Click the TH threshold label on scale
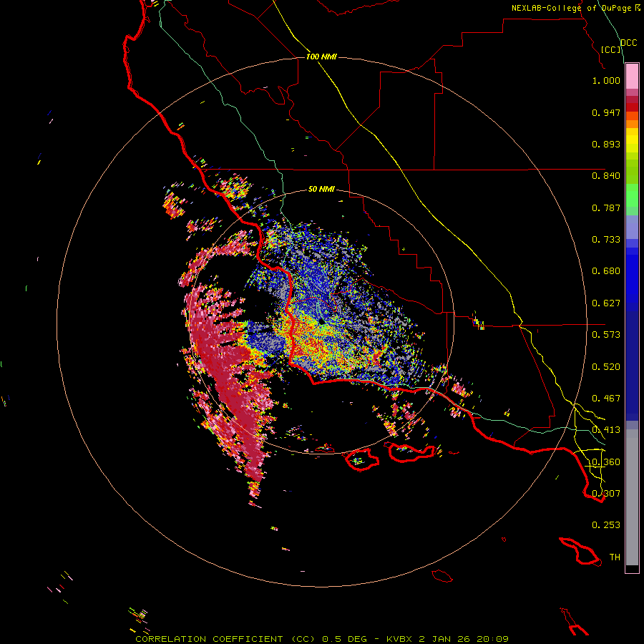 click(615, 557)
